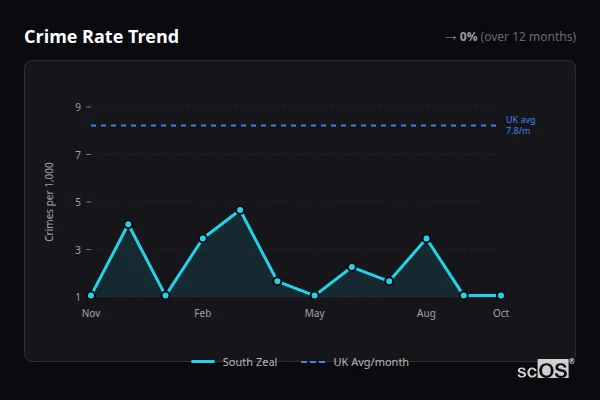The width and height of the screenshot is (600, 400).
Task: Click the y-axis tick label 7
Action: tap(78, 155)
